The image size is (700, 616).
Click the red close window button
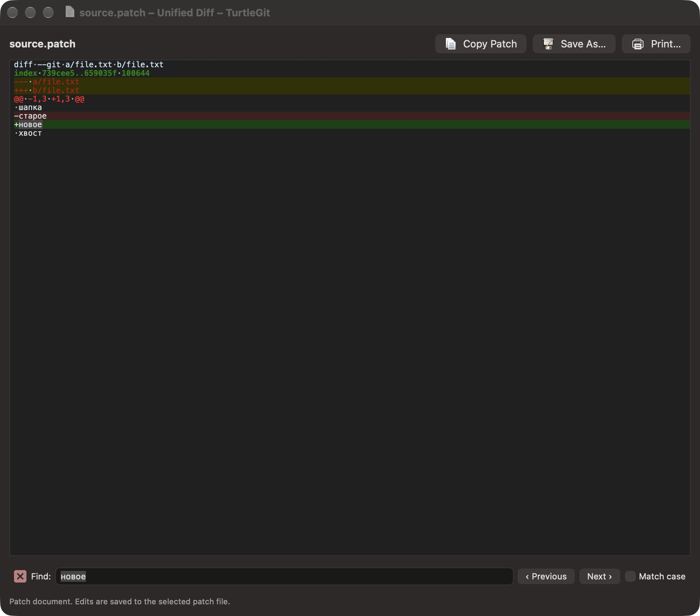pos(12,12)
